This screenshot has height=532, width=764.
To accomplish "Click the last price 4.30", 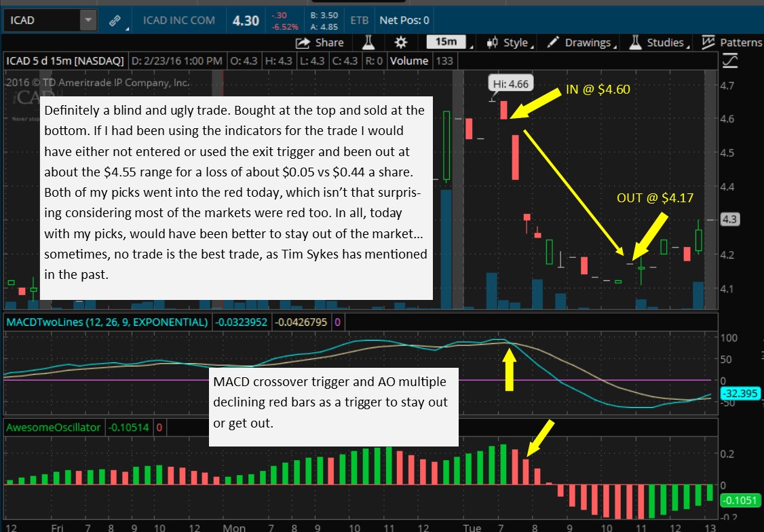I will point(246,20).
